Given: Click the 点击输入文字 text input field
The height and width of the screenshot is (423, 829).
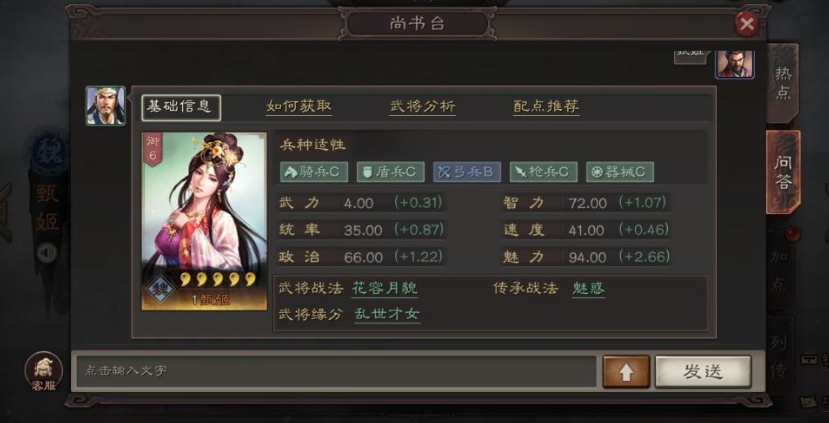Looking at the screenshot, I should click(x=337, y=371).
